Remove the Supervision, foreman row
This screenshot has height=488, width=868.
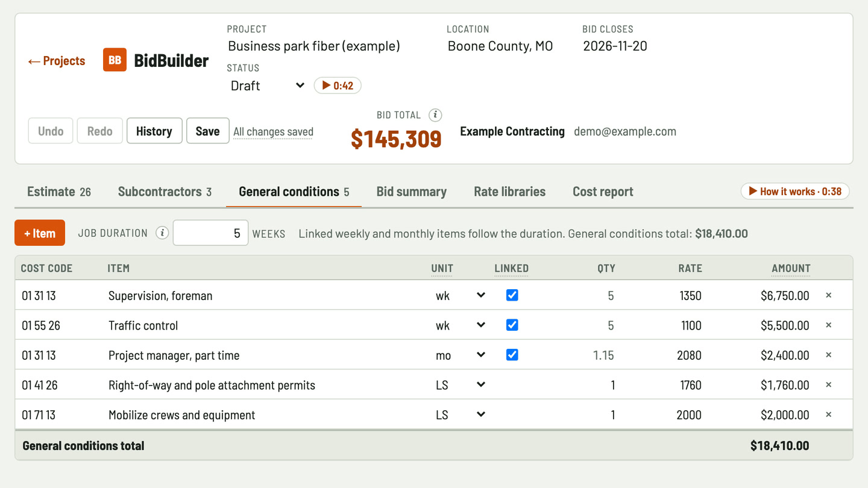[x=828, y=295]
